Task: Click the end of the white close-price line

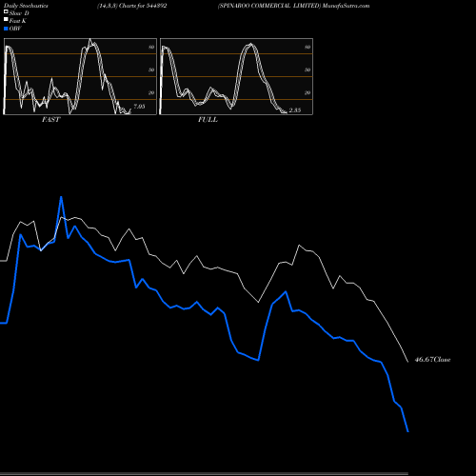Action: pos(408,362)
